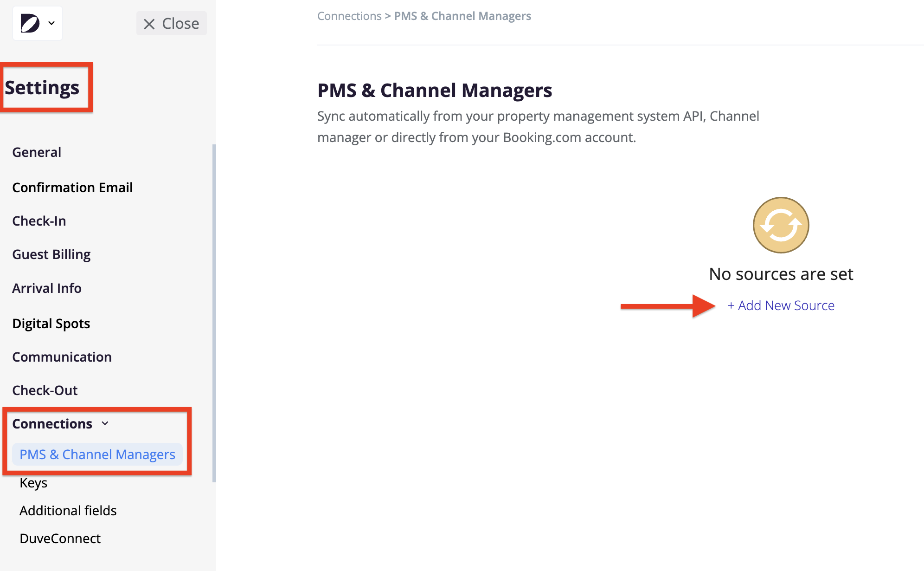924x571 pixels.
Task: Go to Confirmation Email settings
Action: [72, 188]
